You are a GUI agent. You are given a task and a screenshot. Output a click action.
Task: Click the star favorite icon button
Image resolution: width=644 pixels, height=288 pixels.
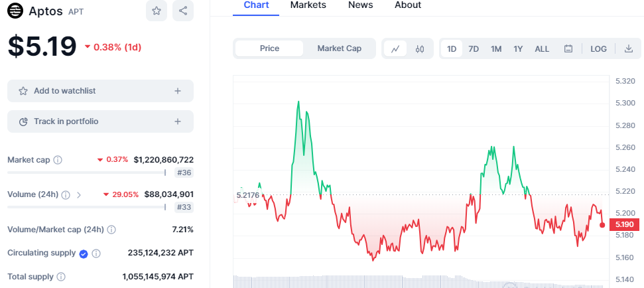point(157,11)
